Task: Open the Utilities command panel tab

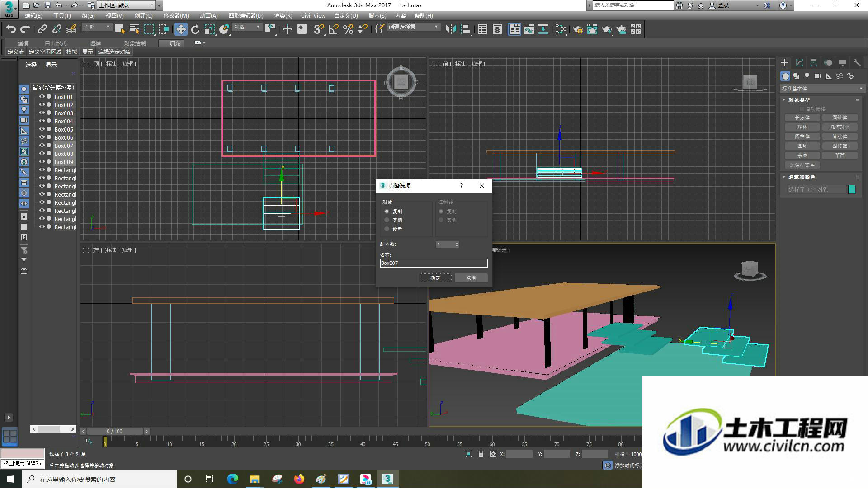Action: tap(857, 63)
